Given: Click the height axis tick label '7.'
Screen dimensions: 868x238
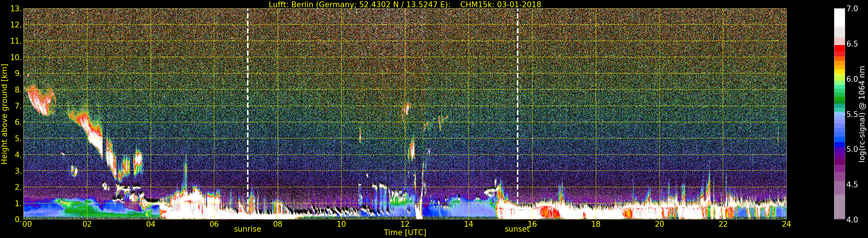Looking at the screenshot, I should point(18,106).
